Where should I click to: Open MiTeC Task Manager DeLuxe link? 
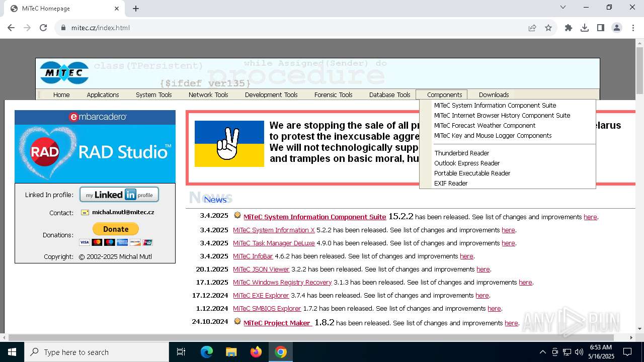(274, 243)
